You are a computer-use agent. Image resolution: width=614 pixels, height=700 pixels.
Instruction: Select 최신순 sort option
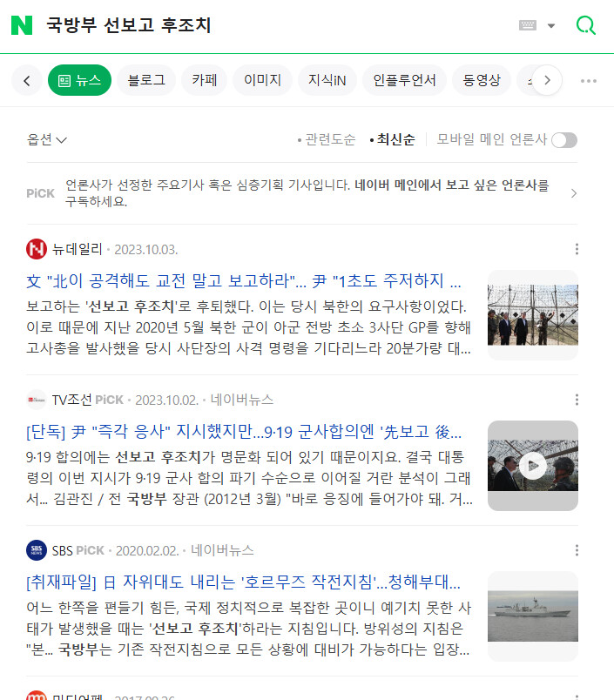[x=393, y=139]
